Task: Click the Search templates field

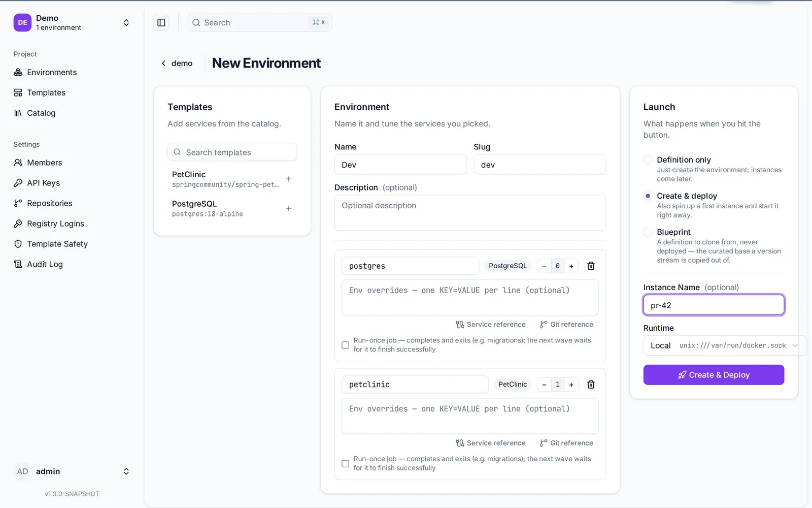Action: pos(232,152)
